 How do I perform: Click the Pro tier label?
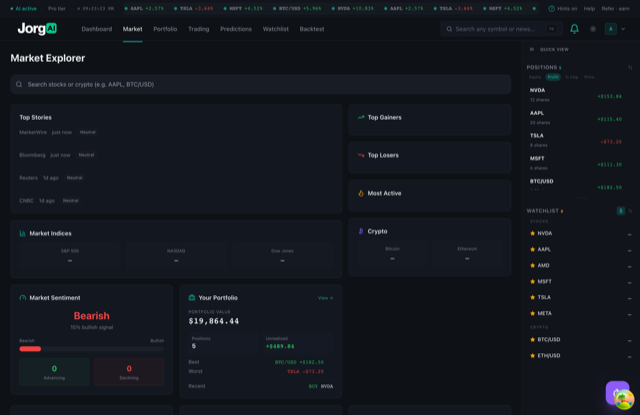click(57, 9)
